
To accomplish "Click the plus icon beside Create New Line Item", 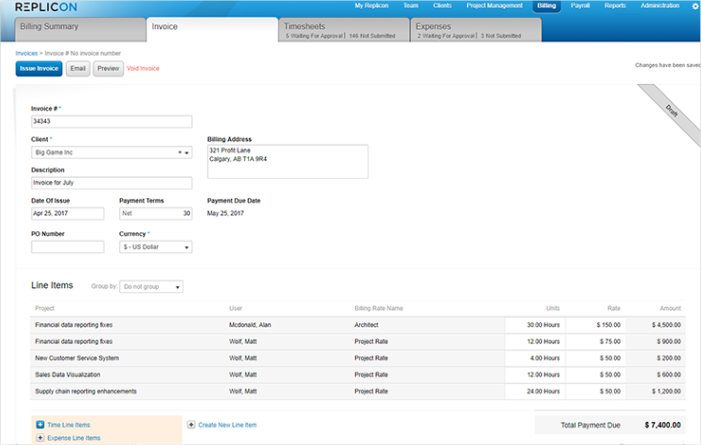I will (x=191, y=424).
